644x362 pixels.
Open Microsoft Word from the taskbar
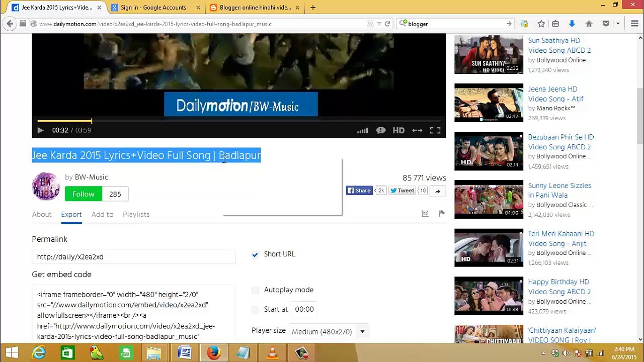tap(184, 353)
